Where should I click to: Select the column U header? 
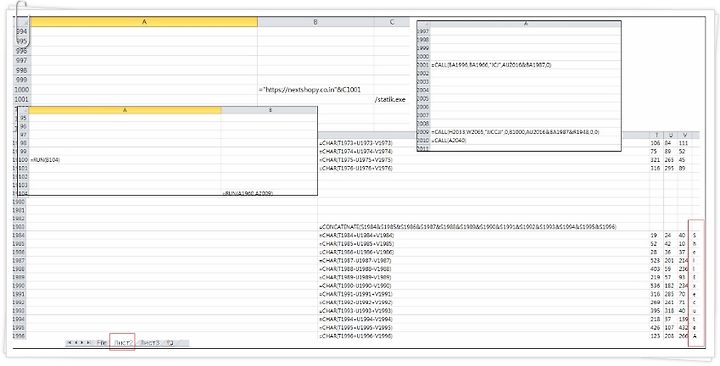(x=670, y=135)
